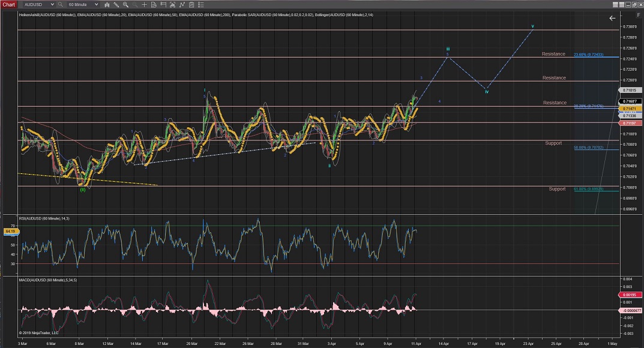Click the instrument search magnifier
This screenshot has height=348, width=644.
60,4
